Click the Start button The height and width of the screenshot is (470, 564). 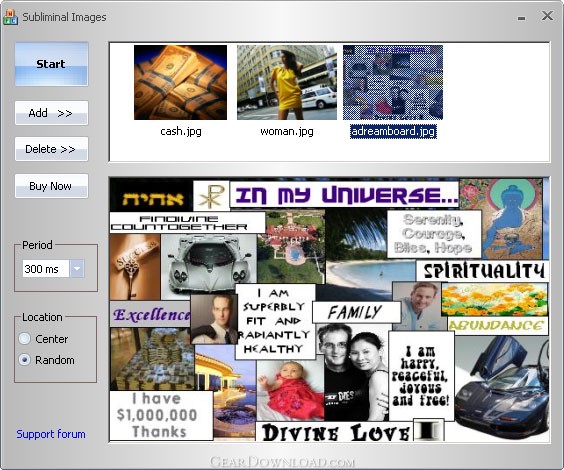pos(51,64)
